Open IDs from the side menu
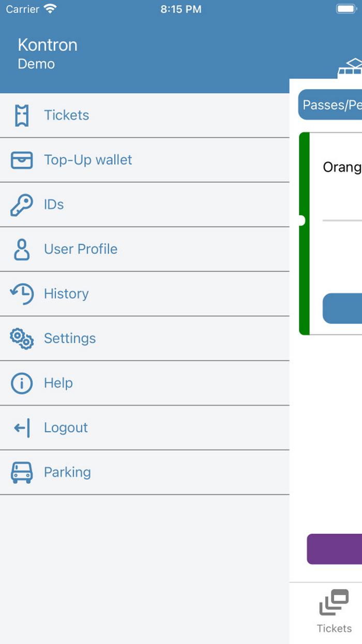The width and height of the screenshot is (362, 644). click(x=54, y=204)
